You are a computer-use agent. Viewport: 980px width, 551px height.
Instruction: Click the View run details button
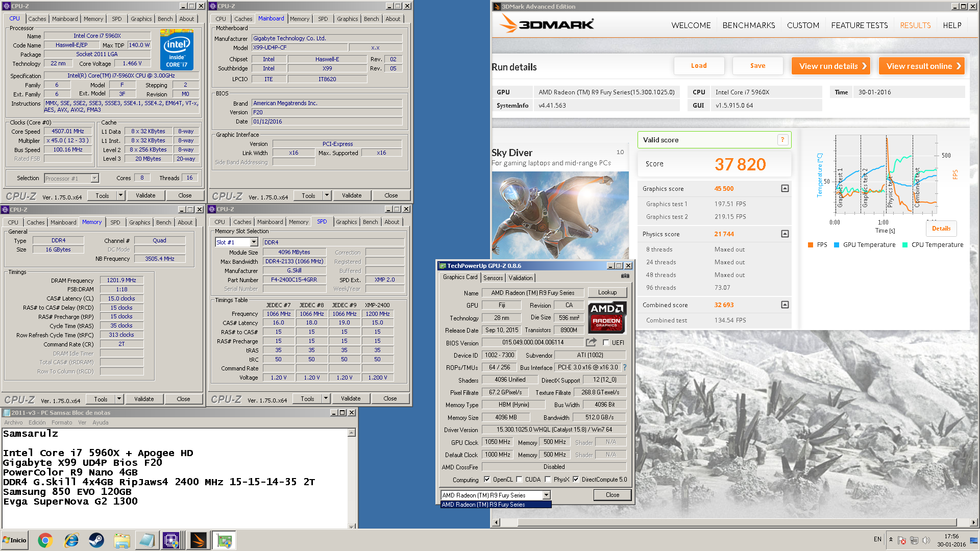(830, 66)
